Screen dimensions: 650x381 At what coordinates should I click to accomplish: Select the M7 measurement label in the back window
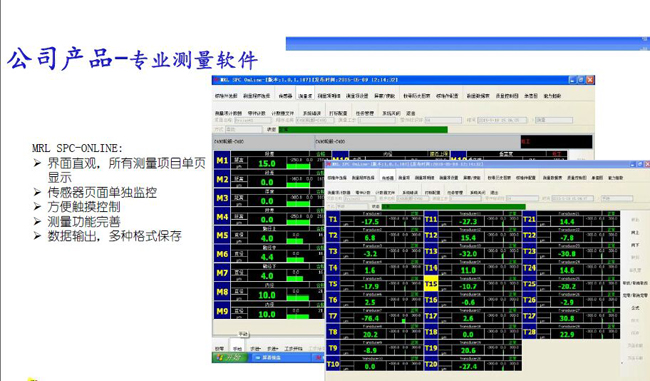point(222,273)
